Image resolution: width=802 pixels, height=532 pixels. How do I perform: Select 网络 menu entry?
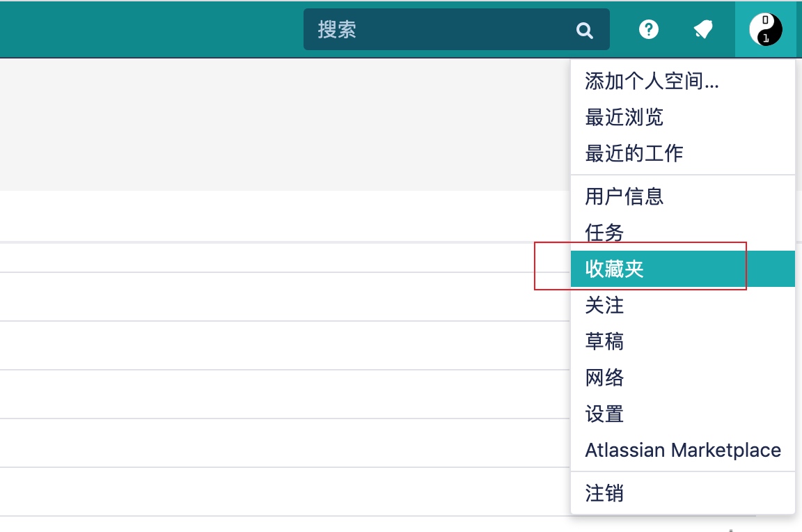683,377
